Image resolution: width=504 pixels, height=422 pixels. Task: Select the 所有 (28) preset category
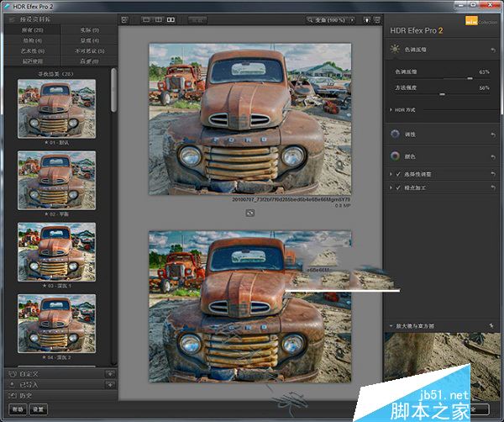[32, 30]
